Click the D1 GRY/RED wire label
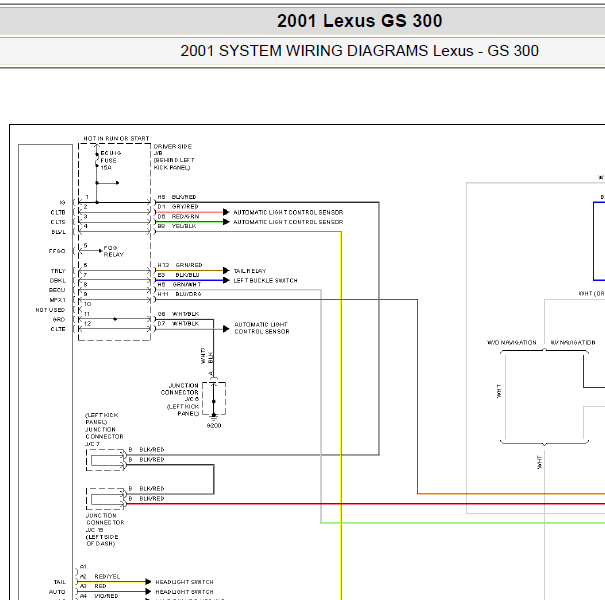The image size is (605, 600). coord(178,207)
